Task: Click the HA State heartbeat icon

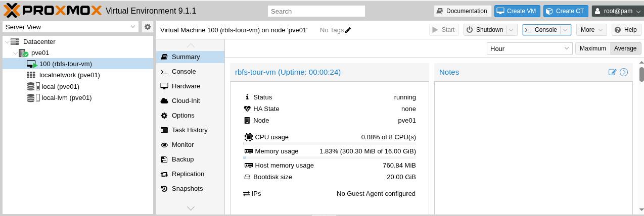Action: tap(247, 109)
